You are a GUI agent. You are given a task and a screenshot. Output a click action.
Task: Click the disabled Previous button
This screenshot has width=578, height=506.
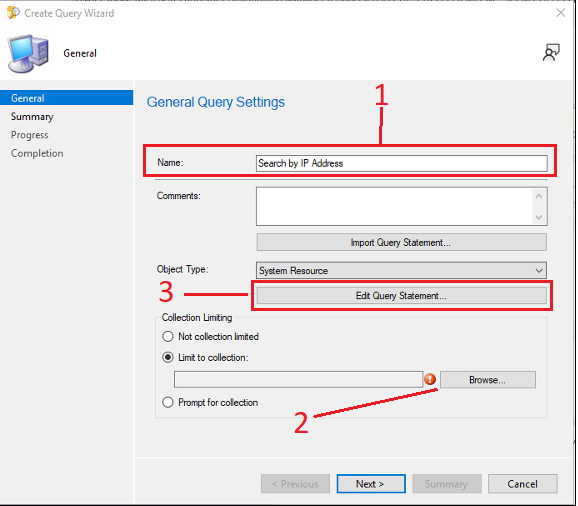click(x=295, y=484)
